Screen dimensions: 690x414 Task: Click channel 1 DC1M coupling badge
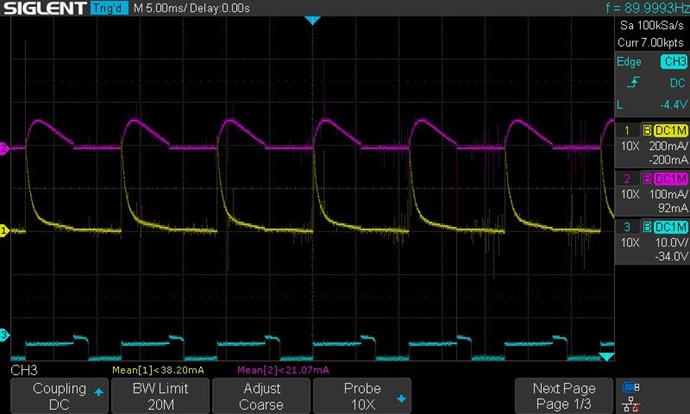tap(671, 131)
